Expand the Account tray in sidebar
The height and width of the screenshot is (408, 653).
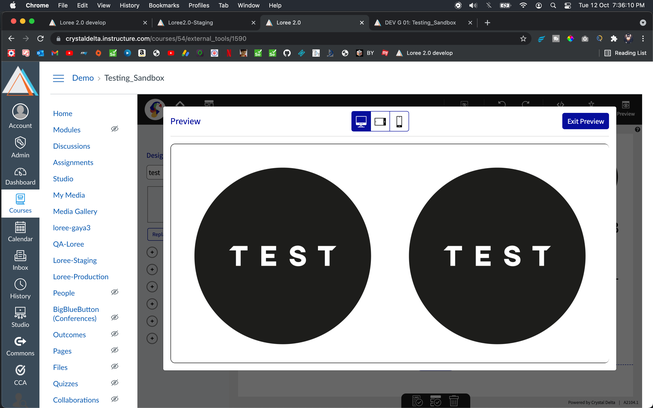click(20, 116)
